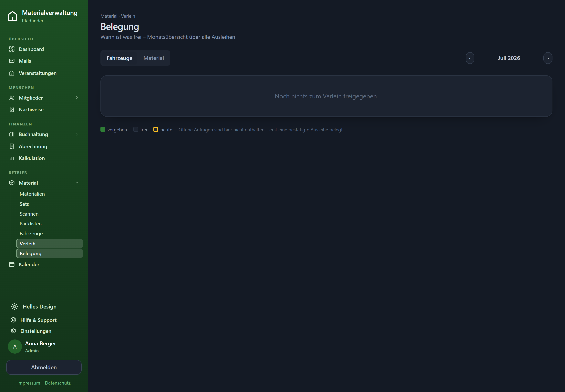The image size is (565, 392).
Task: Click the Einstellungen gear icon
Action: pos(14,331)
